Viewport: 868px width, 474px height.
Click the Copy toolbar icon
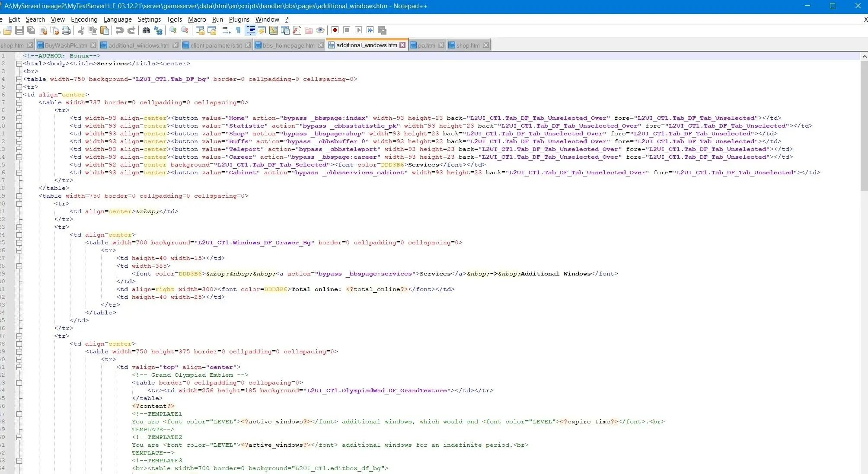point(93,30)
